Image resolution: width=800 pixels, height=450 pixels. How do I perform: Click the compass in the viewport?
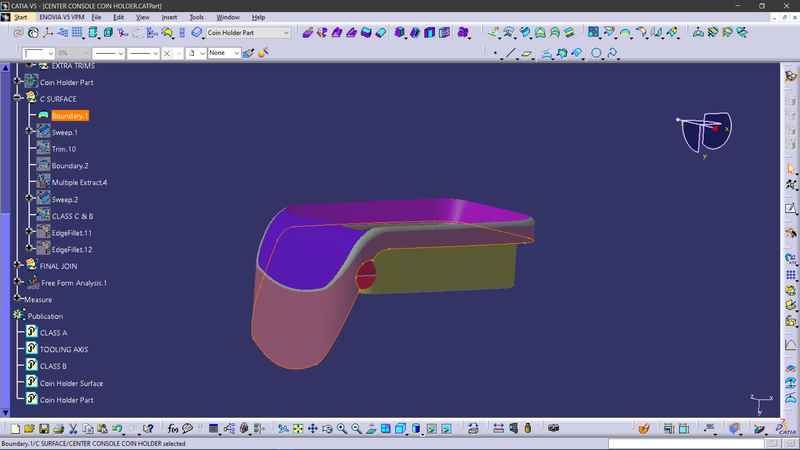[707, 133]
